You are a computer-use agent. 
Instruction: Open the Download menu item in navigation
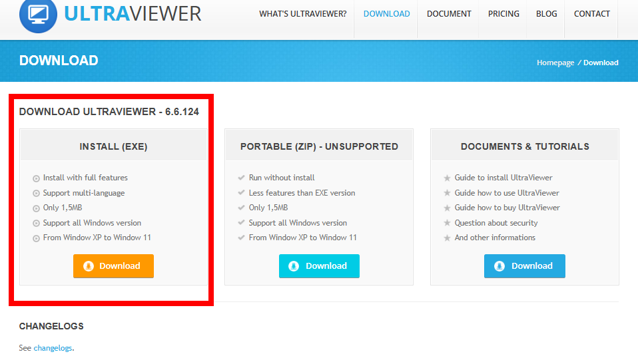[x=386, y=14]
